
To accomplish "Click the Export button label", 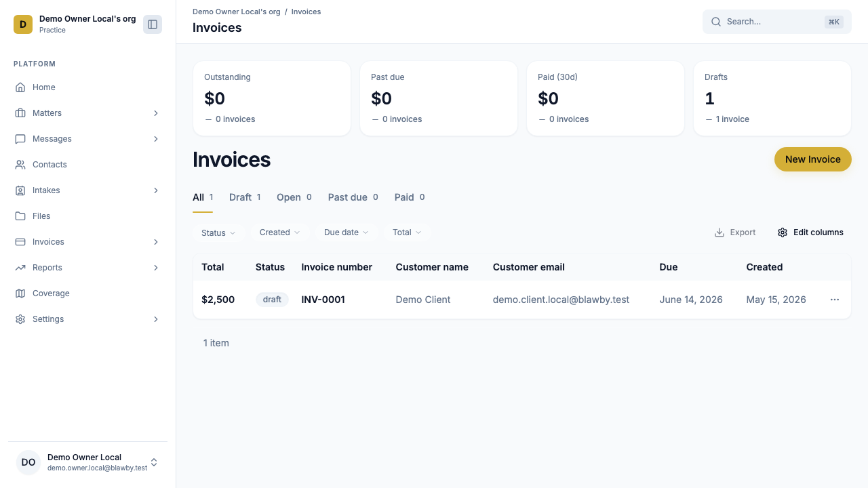I will coord(743,232).
